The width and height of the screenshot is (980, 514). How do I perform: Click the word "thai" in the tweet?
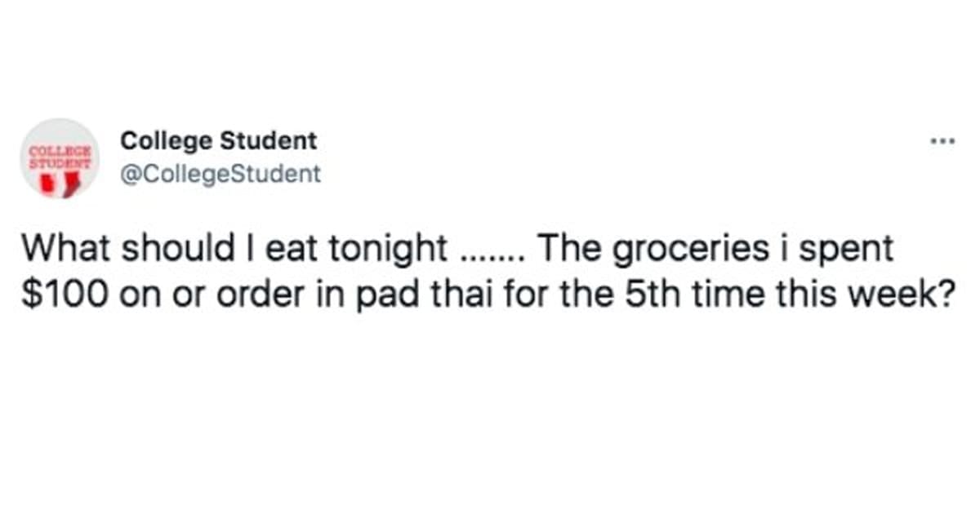point(446,293)
